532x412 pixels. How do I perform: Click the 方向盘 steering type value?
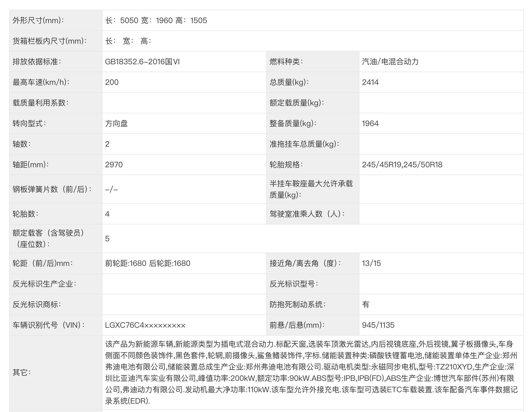tap(116, 124)
